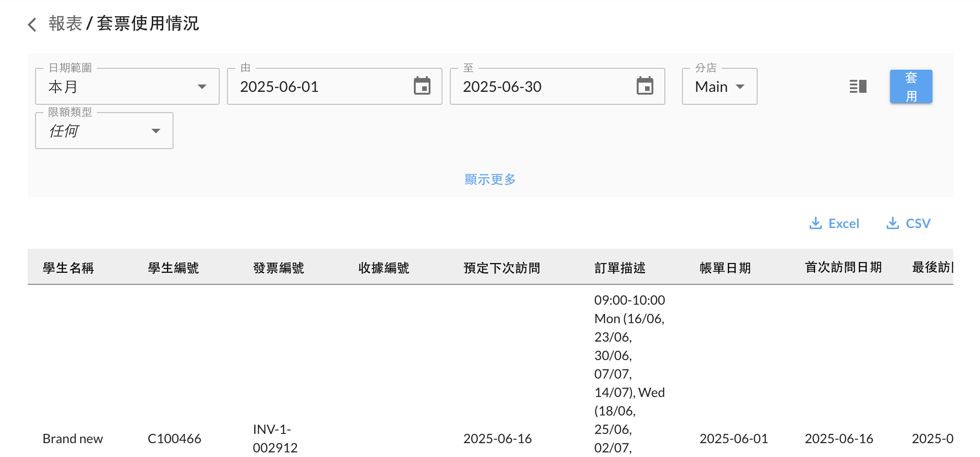Click the 2025-06-30 end date field

(557, 86)
